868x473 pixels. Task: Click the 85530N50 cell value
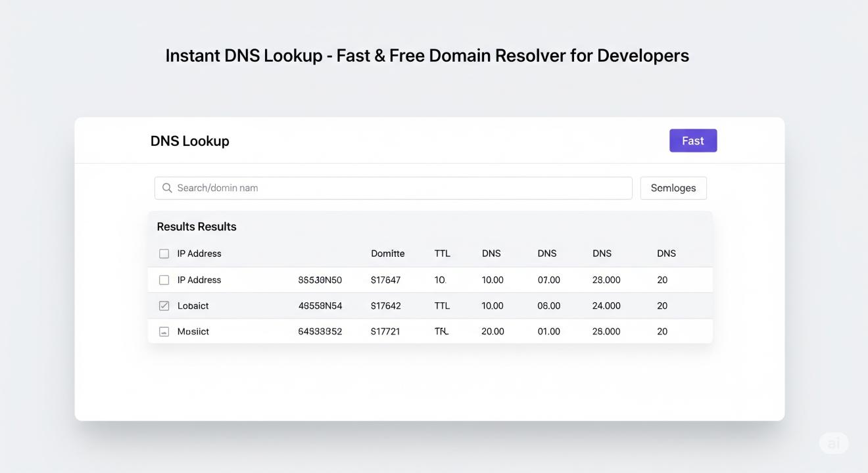[320, 280]
